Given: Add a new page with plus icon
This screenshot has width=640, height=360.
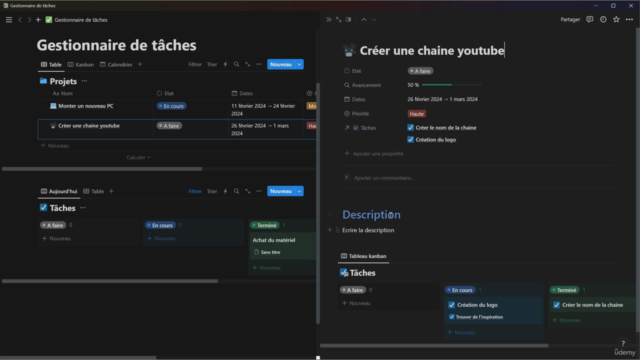Looking at the screenshot, I should tap(38, 20).
